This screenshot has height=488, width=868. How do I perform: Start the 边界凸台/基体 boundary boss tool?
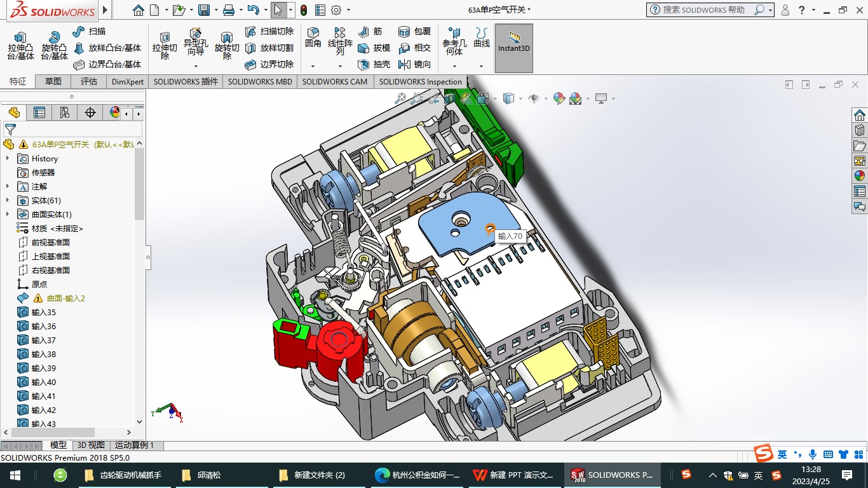(107, 64)
